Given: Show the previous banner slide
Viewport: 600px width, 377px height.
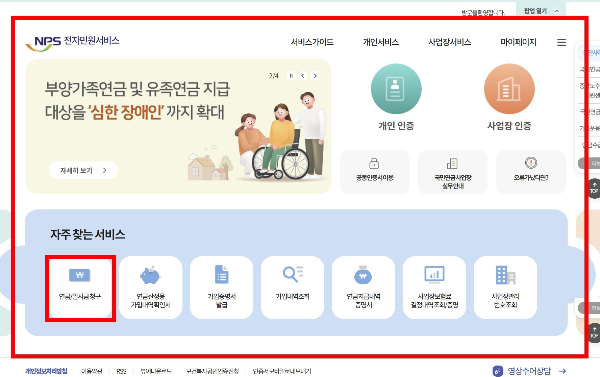Looking at the screenshot, I should (303, 76).
